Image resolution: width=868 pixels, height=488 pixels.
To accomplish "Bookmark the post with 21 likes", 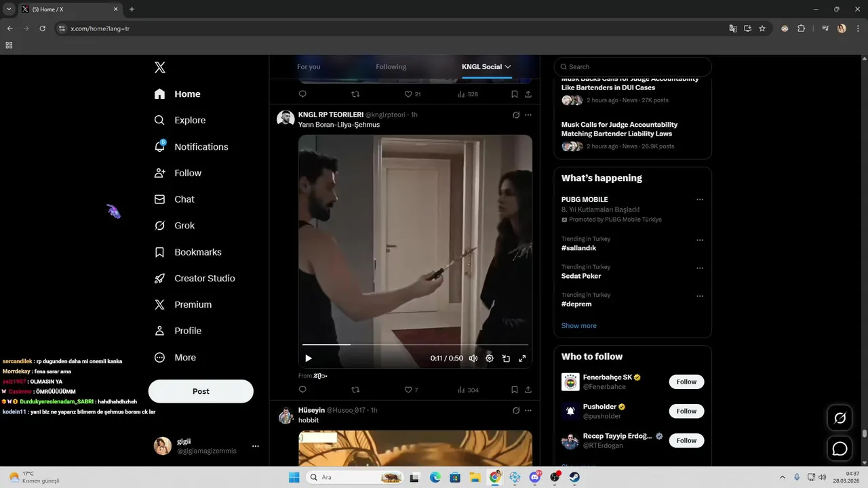I will (x=515, y=94).
